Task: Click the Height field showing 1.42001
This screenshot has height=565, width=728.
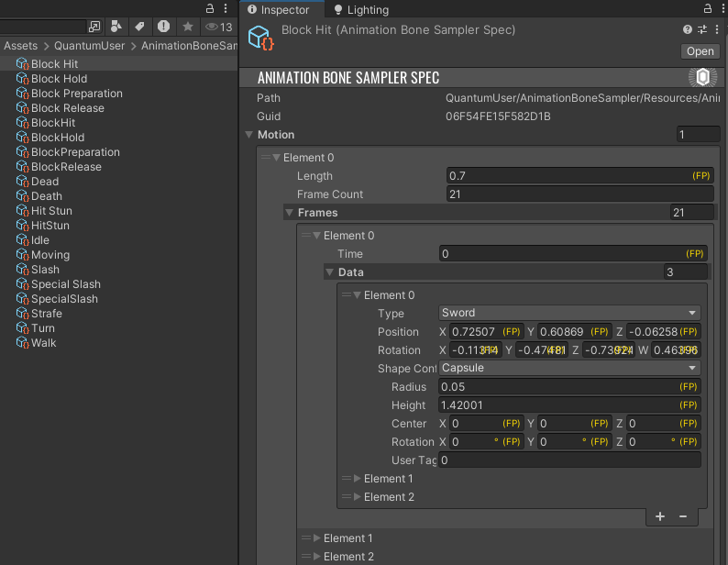Action: point(569,405)
